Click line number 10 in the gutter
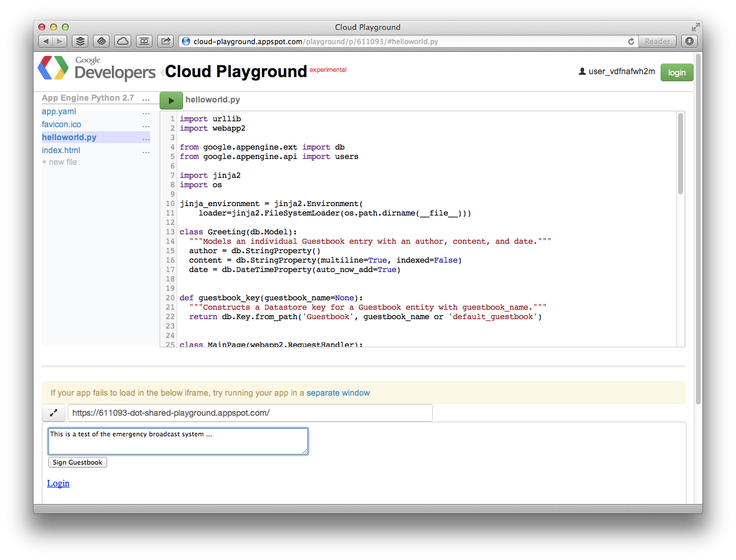736x560 pixels. point(170,204)
